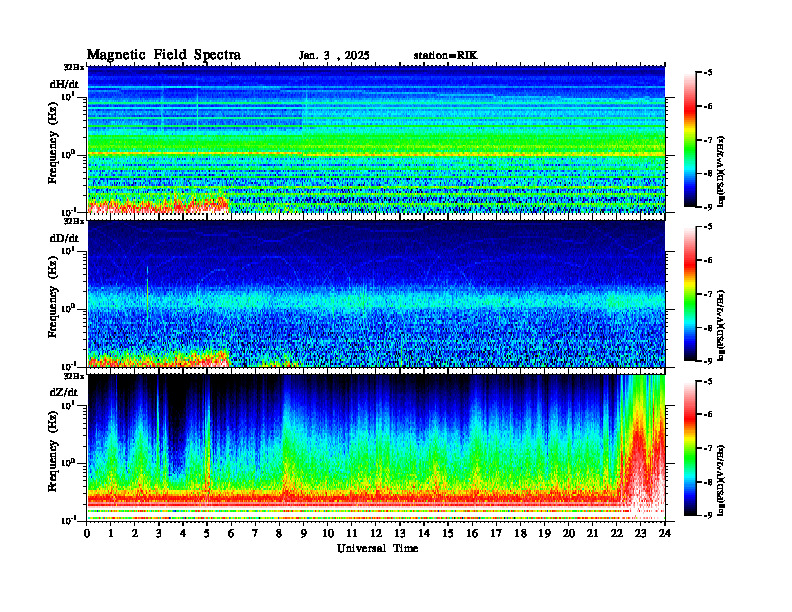Click the dZ/dt panel color bar
This screenshot has height=612, width=792.
point(690,448)
